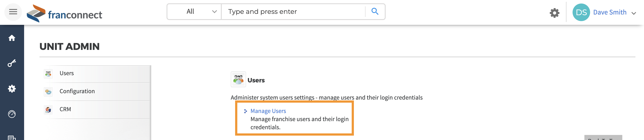Focus the 'Type and press enter' search field
Viewport: 644px width, 140px height.
pyautogui.click(x=293, y=12)
